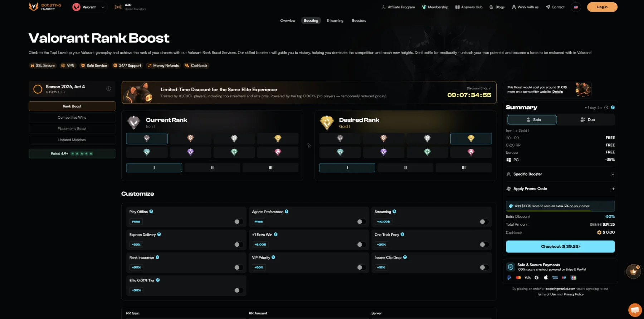Select Placements Boost service

(x=72, y=129)
